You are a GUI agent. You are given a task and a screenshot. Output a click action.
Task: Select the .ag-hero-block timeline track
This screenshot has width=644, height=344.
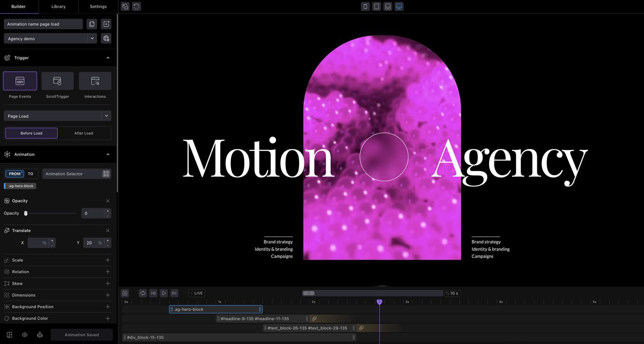click(215, 310)
